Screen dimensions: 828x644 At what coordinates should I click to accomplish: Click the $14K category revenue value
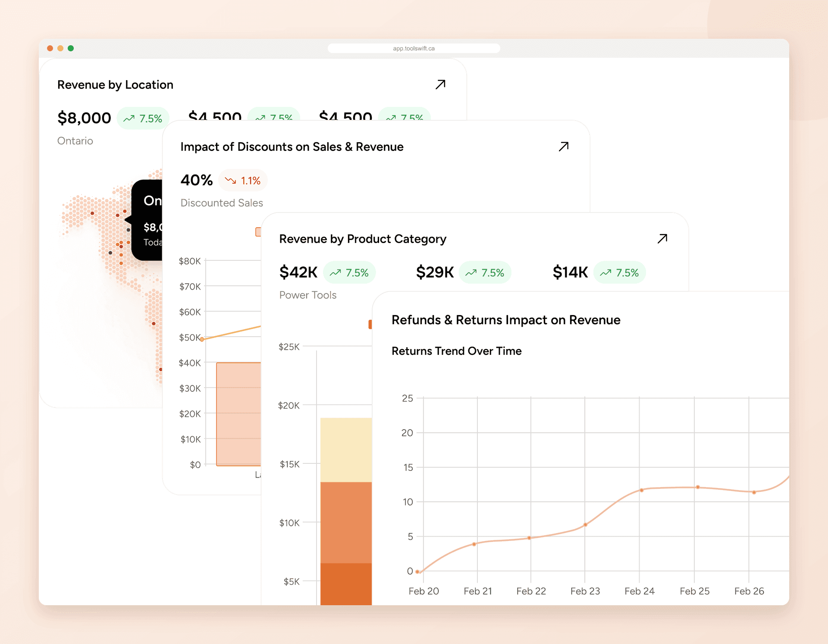coord(570,272)
